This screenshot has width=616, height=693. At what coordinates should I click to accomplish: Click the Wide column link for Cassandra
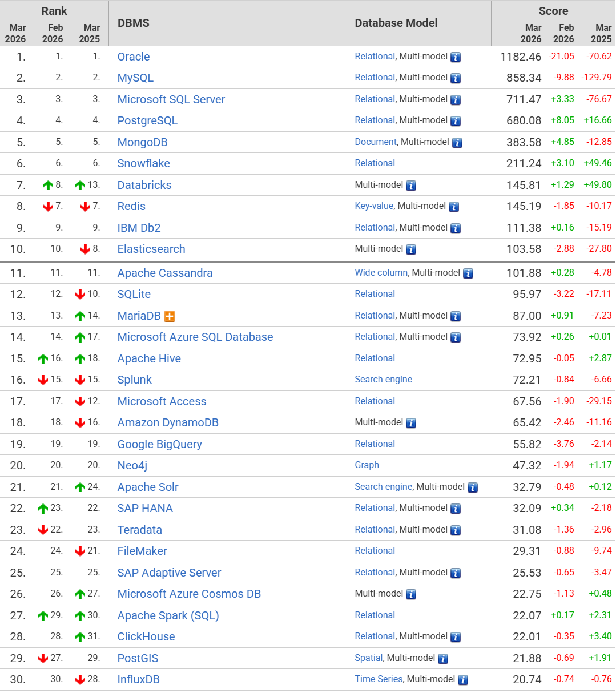point(381,273)
